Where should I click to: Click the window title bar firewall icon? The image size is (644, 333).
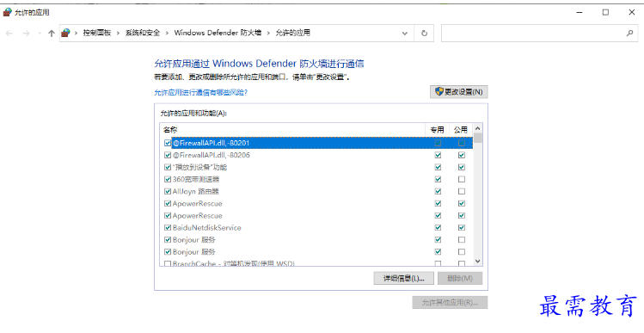click(8, 12)
